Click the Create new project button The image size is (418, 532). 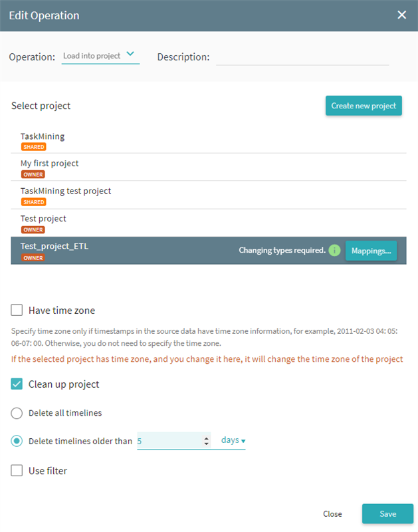[364, 106]
